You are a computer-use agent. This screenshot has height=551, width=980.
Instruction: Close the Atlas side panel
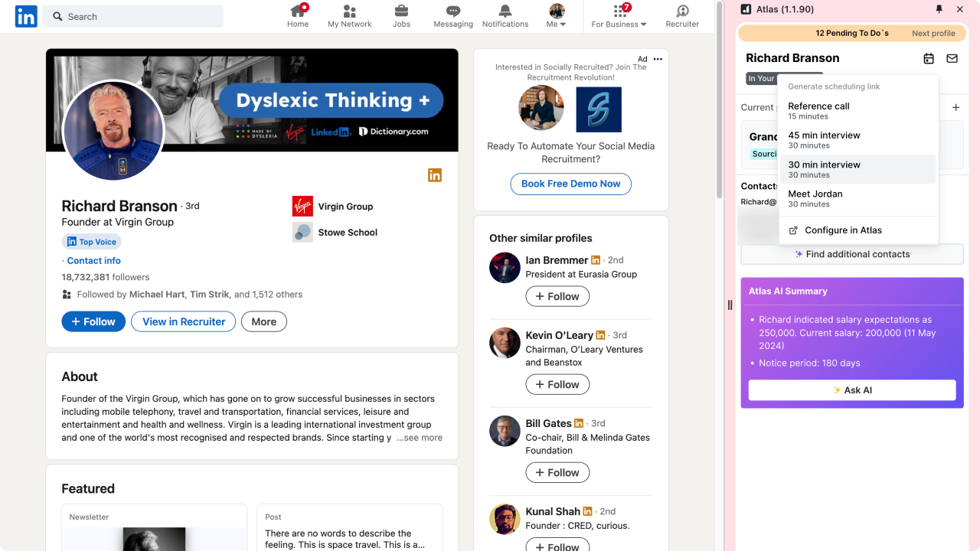[960, 9]
